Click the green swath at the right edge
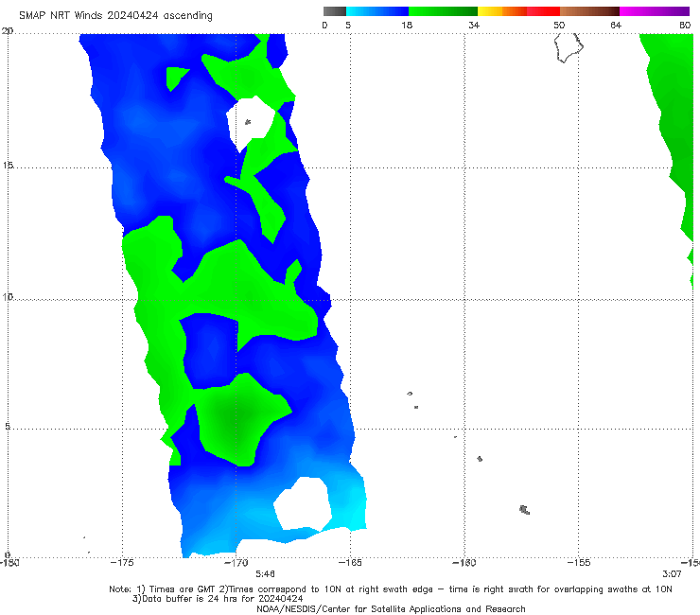 (674, 134)
